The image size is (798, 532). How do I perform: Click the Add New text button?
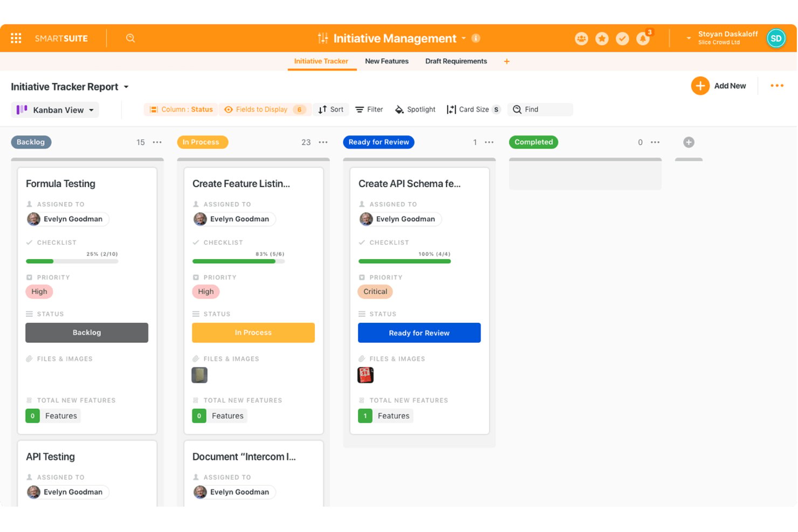(x=730, y=86)
